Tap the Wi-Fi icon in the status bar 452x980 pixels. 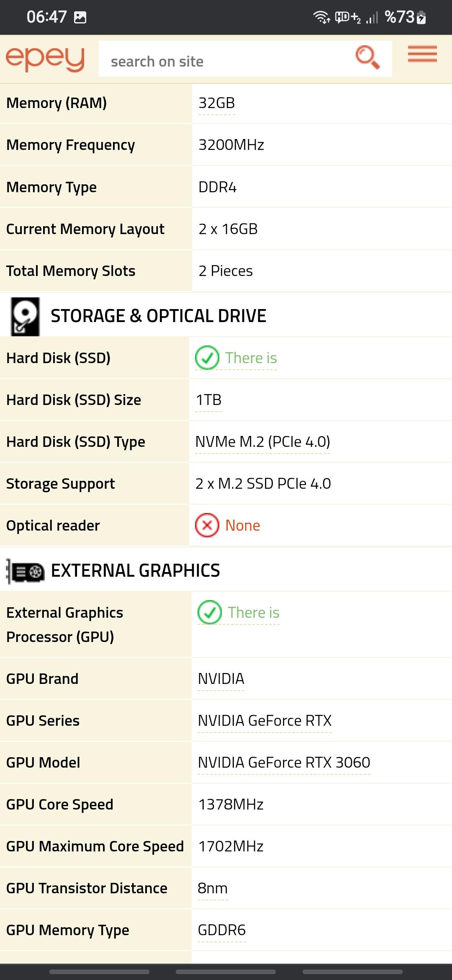tap(321, 17)
